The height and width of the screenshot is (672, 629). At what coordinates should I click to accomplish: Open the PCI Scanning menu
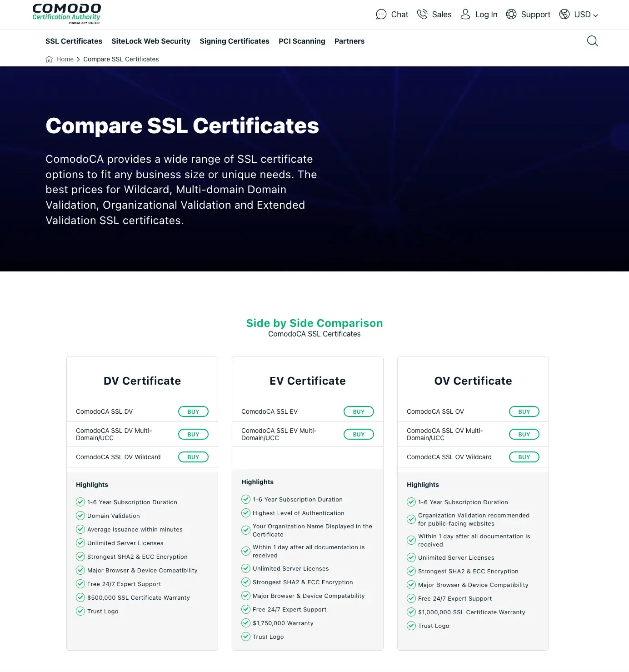(x=302, y=41)
